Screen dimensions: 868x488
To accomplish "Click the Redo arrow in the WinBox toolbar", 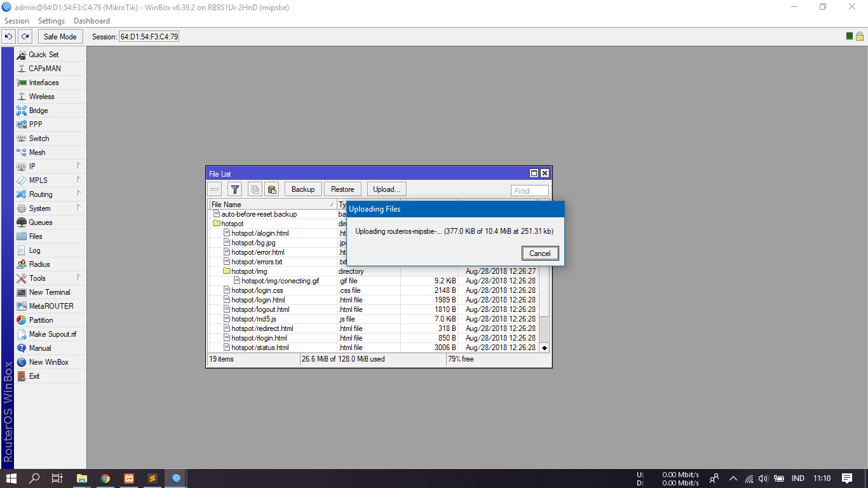I will 25,36.
